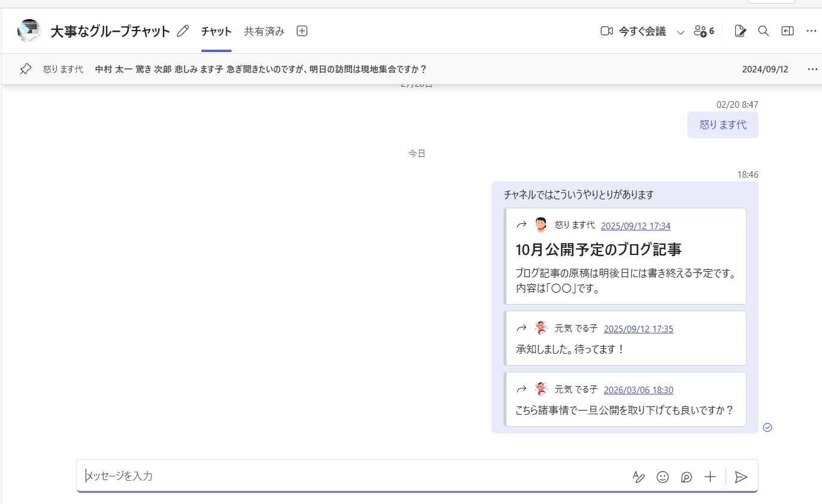The image size is (822, 504).
Task: Click the plus icon in the compose box
Action: click(710, 477)
